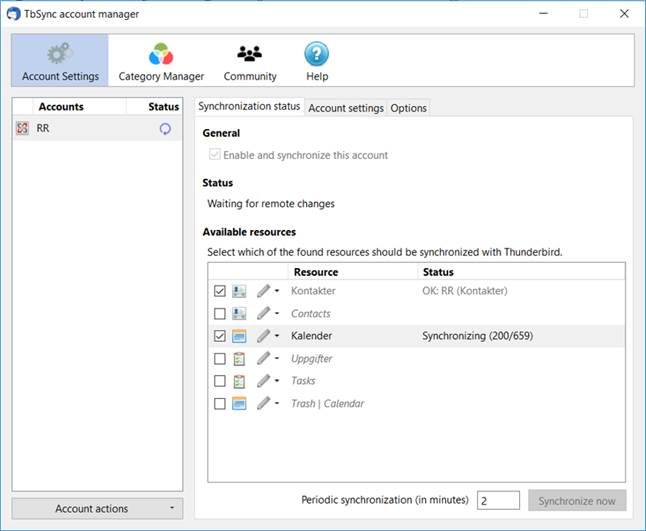
Task: Click the pencil icon for Kalender
Action: (263, 336)
